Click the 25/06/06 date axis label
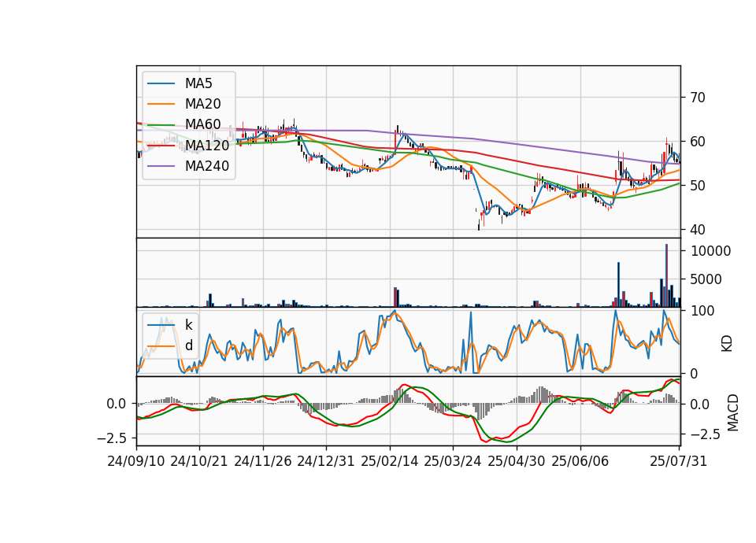 [580, 461]
